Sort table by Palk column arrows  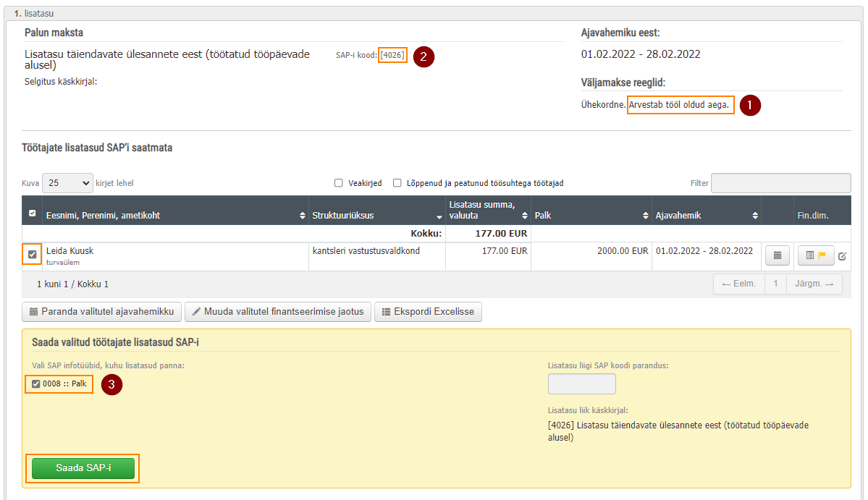pyautogui.click(x=646, y=216)
